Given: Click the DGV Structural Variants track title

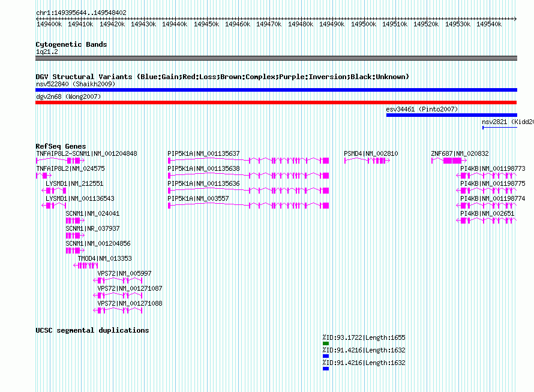Looking at the screenshot, I should (222, 77).
